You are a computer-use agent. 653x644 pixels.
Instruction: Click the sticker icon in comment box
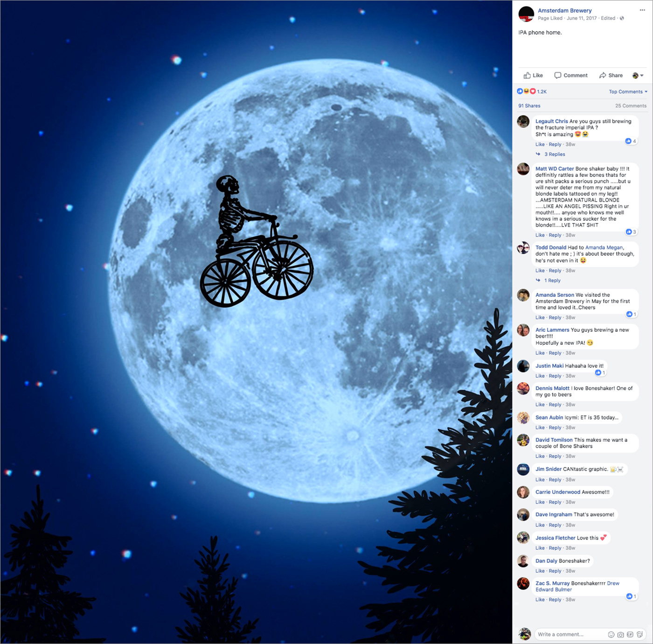pyautogui.click(x=640, y=635)
